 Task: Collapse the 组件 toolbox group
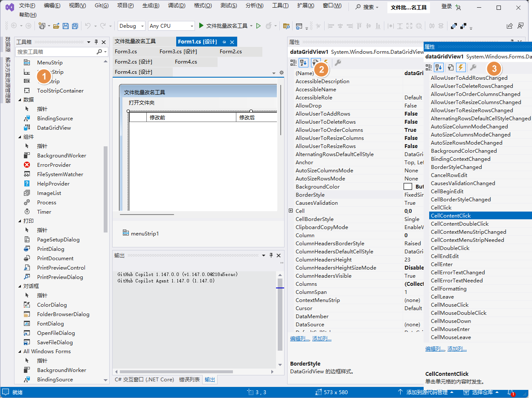click(20, 137)
